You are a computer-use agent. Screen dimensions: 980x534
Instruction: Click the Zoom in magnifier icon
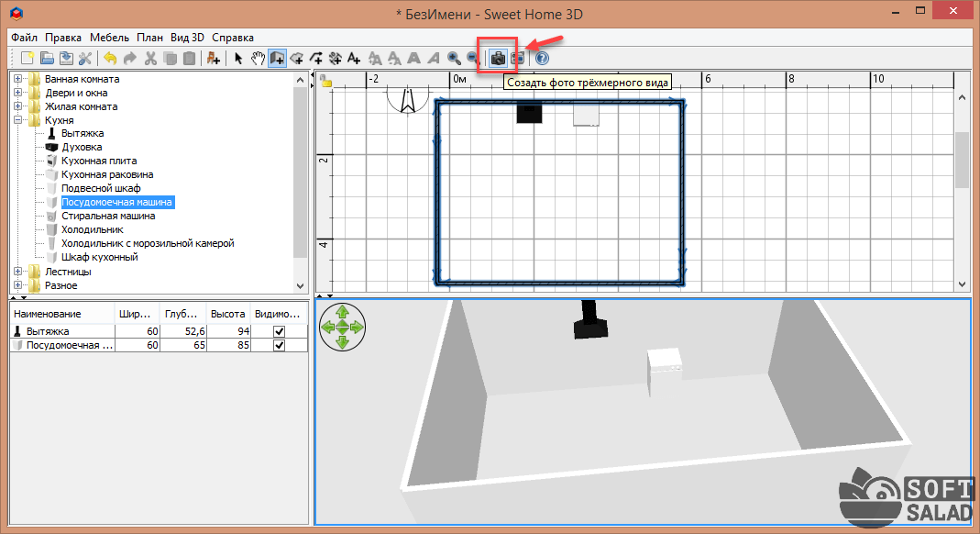454,58
